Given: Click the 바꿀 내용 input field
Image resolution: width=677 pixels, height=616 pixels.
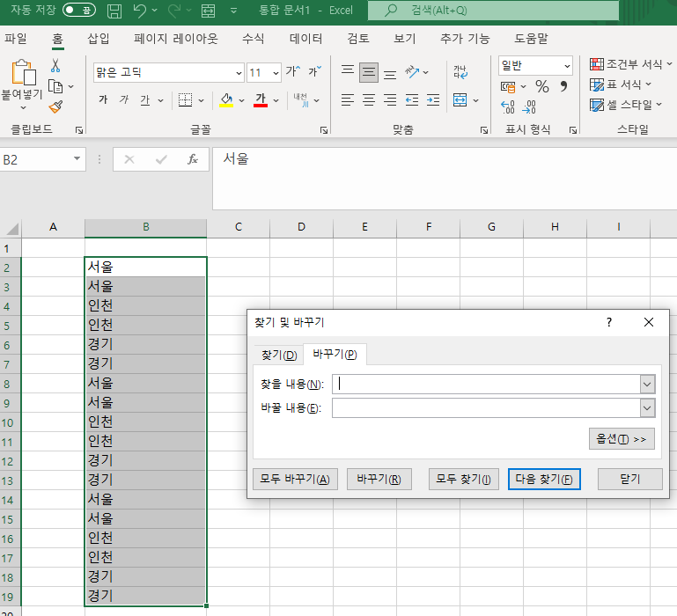Looking at the screenshot, I should click(486, 408).
